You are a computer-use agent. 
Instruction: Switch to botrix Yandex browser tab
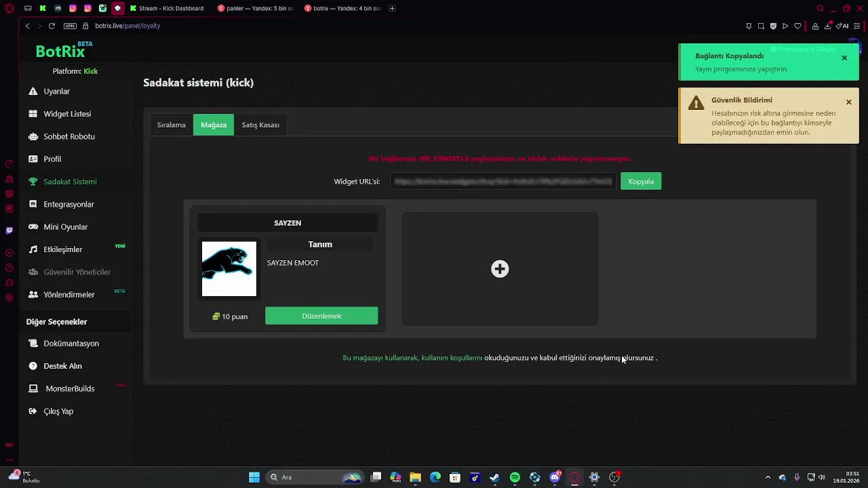pyautogui.click(x=342, y=8)
